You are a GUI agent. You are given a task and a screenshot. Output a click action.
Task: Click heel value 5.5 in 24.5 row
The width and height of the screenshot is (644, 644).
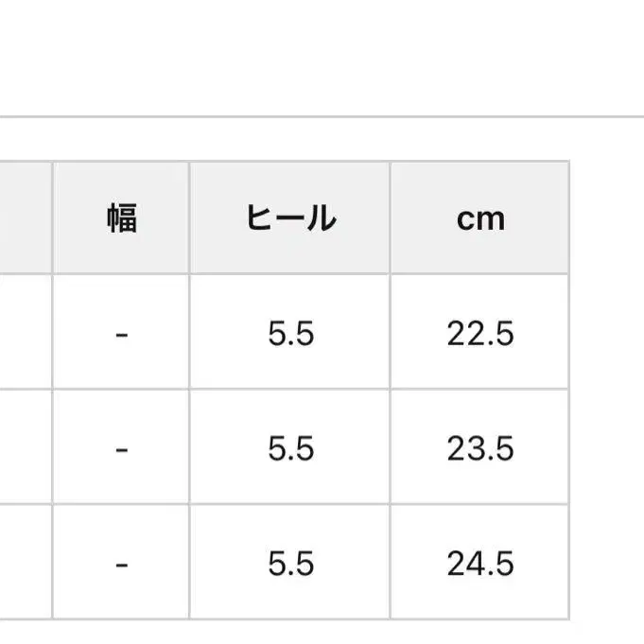pyautogui.click(x=290, y=564)
